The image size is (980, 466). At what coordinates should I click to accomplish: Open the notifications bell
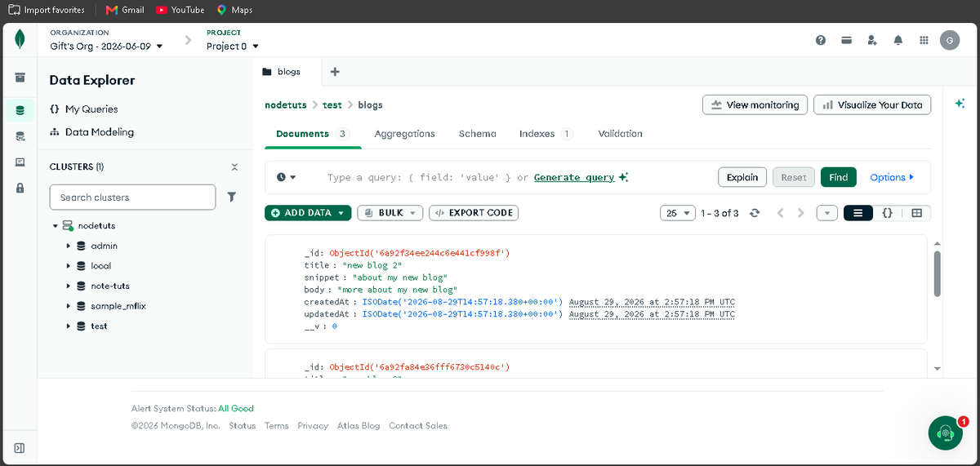click(x=898, y=40)
